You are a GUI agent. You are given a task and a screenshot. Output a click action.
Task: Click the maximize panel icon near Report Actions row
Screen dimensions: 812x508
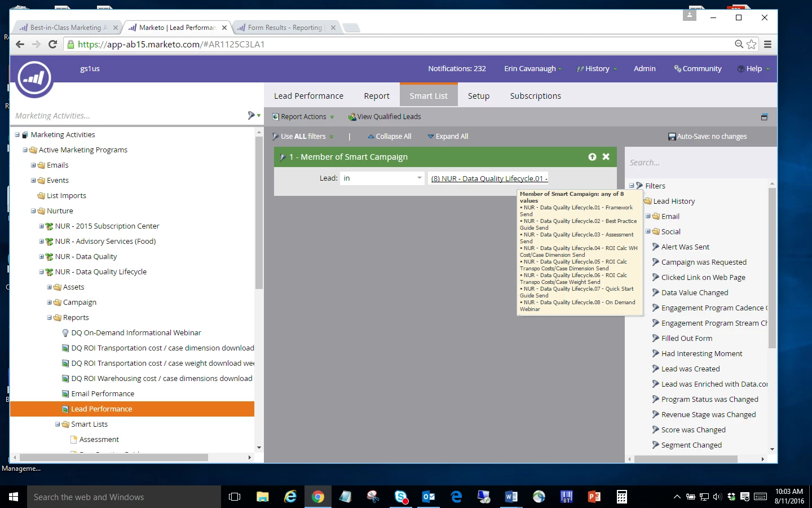pos(764,117)
